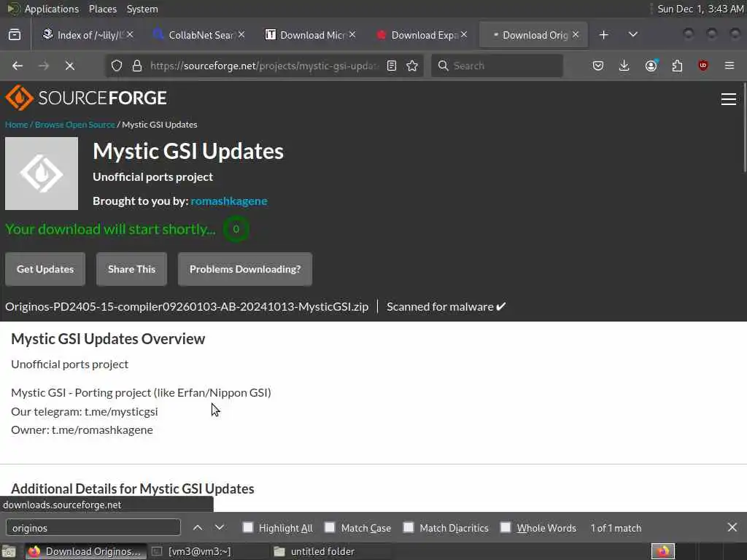Enable Match Case checkbox

click(x=330, y=527)
